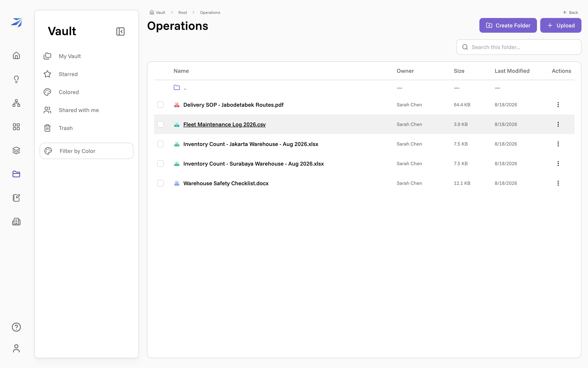The width and height of the screenshot is (588, 368).
Task: Click the PDF icon of Delivery SOP
Action: [177, 105]
